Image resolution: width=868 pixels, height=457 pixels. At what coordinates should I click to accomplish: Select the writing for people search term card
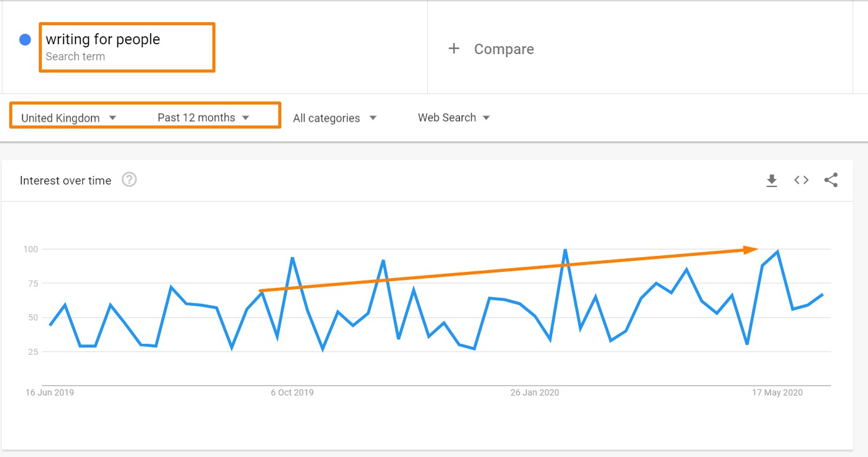click(127, 47)
